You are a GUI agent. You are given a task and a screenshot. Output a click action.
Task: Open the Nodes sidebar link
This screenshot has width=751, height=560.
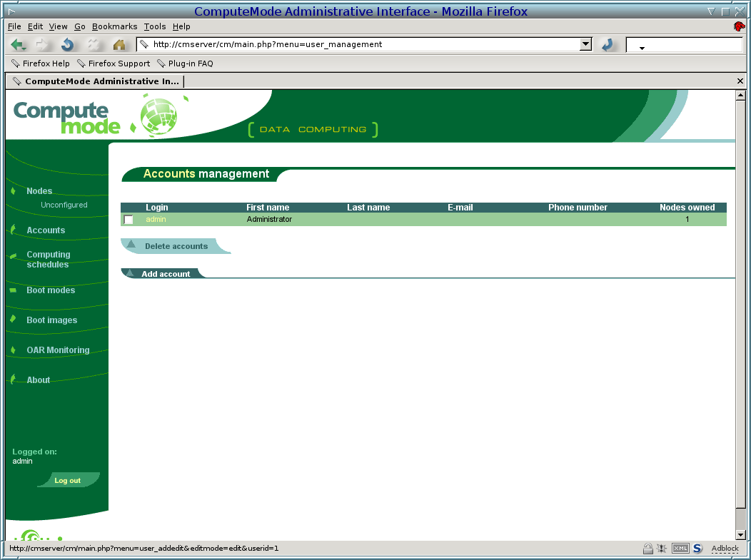[39, 191]
